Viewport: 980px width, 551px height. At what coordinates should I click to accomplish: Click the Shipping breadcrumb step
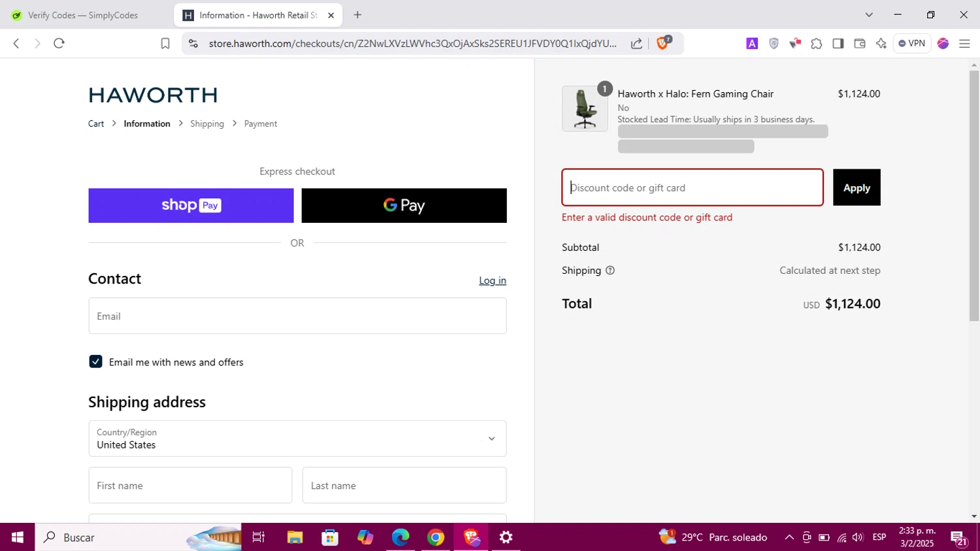[x=207, y=124]
